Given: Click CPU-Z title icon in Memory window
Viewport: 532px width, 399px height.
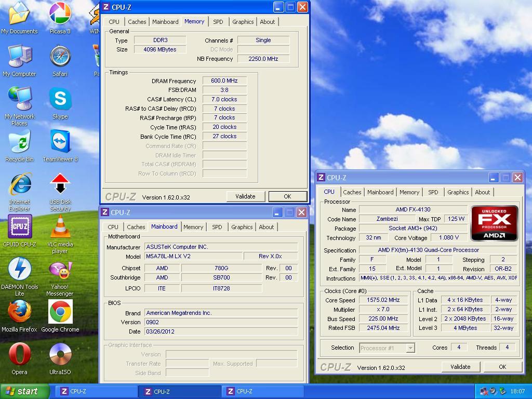Looking at the screenshot, I should (106, 7).
